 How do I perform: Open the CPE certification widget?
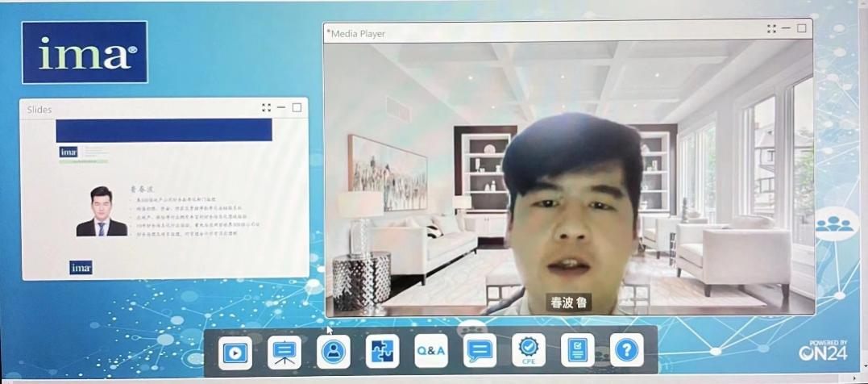click(x=529, y=349)
